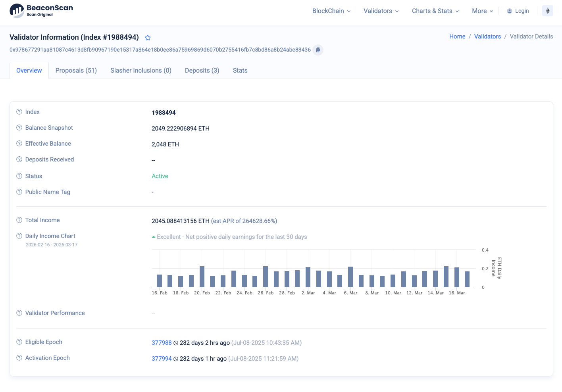Click effective balance 2,048 ETH
Viewport: 562px width, 392px height.
(x=165, y=144)
